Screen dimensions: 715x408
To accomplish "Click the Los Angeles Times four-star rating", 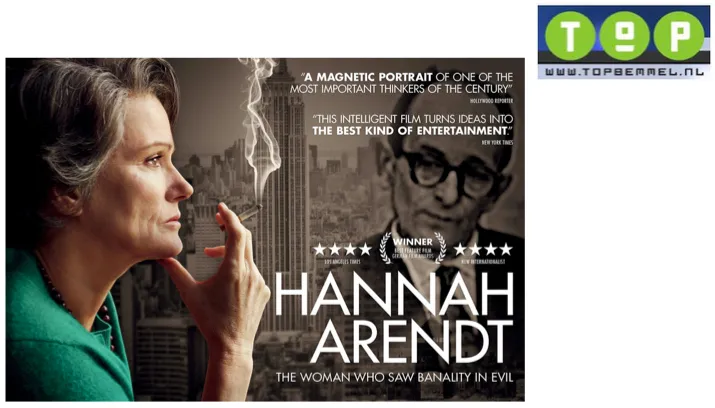I will (x=342, y=252).
